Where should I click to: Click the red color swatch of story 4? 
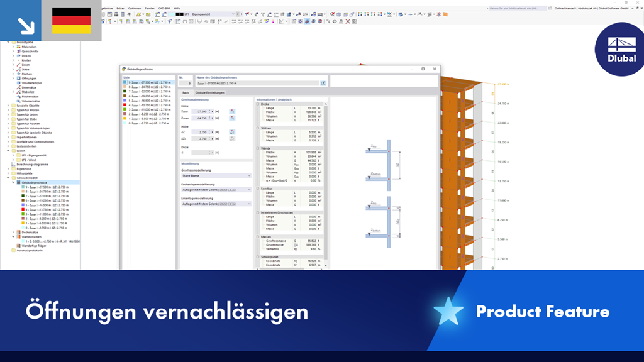pyautogui.click(x=125, y=105)
